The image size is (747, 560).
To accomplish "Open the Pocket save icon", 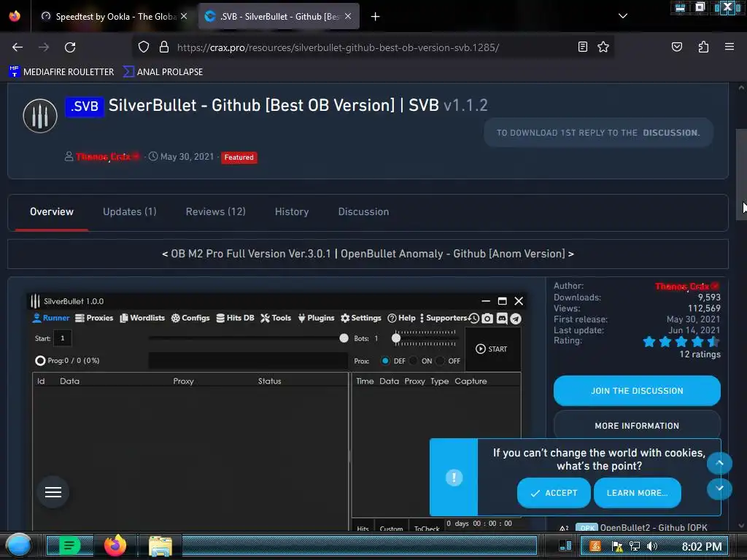I will [x=676, y=47].
